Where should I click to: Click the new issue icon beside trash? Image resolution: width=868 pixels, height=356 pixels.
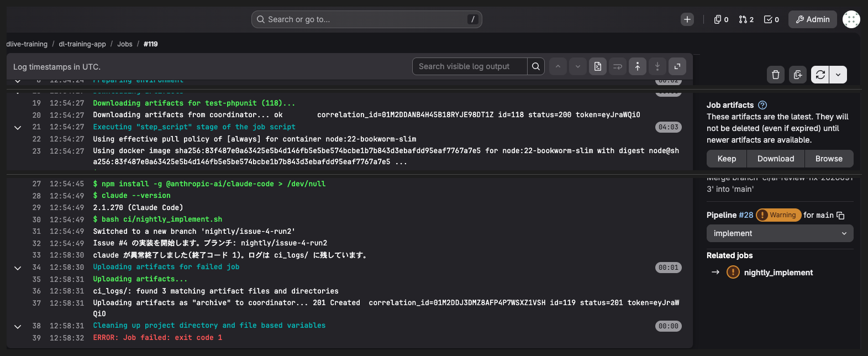tap(798, 75)
